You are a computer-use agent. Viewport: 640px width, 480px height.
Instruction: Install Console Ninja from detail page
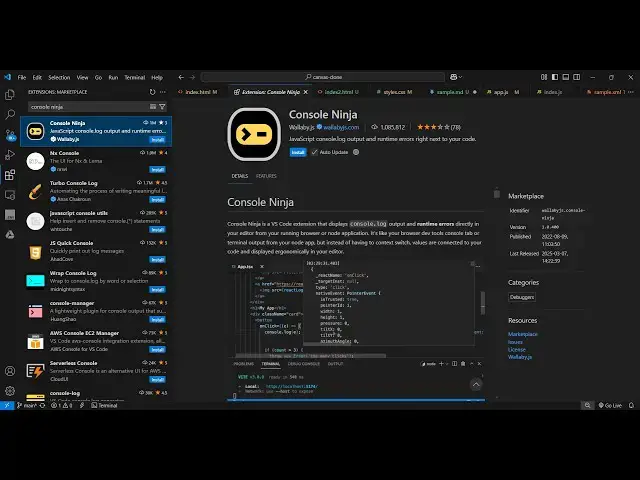pyautogui.click(x=298, y=152)
